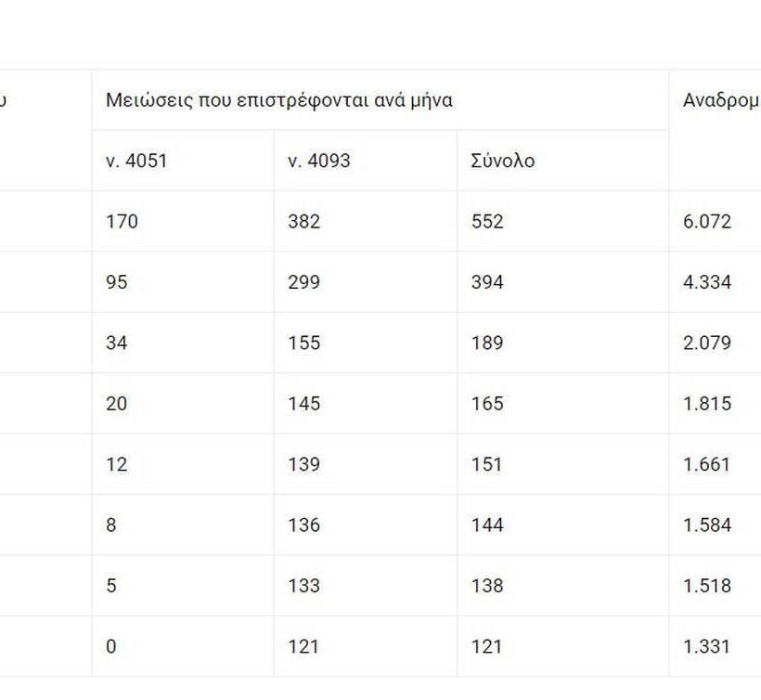Select the cell containing 1.331

[707, 646]
